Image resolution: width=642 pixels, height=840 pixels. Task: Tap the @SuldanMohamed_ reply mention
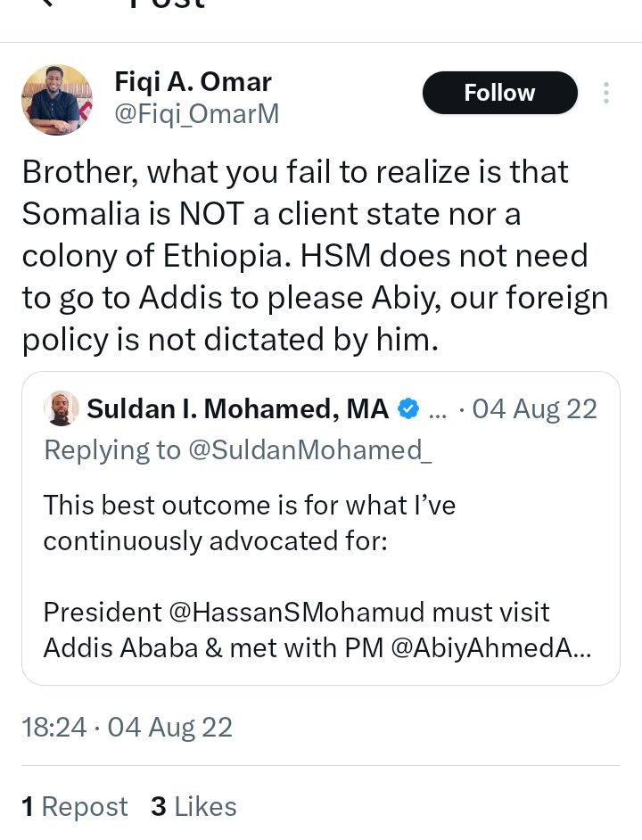(309, 450)
